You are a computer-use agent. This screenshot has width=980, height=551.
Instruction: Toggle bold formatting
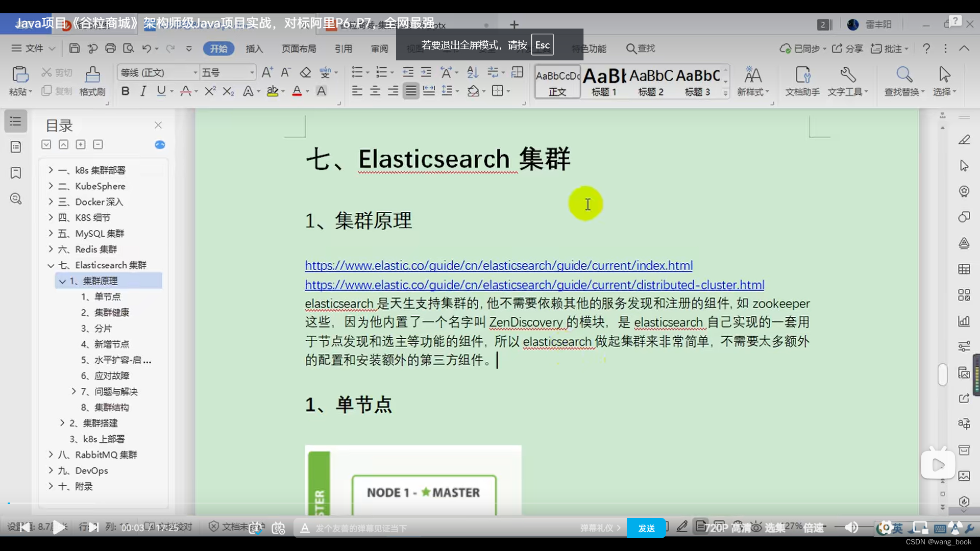(125, 91)
